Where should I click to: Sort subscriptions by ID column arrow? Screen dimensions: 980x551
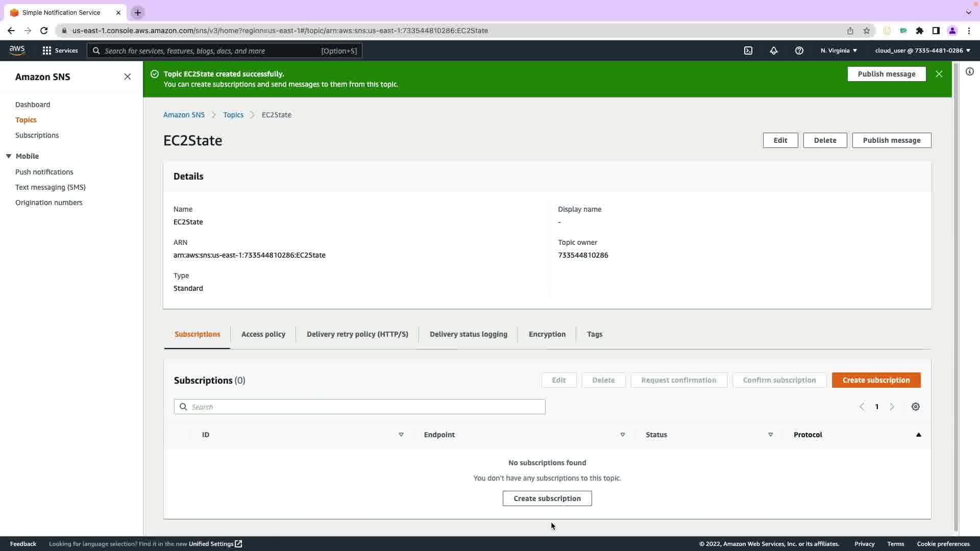point(401,435)
